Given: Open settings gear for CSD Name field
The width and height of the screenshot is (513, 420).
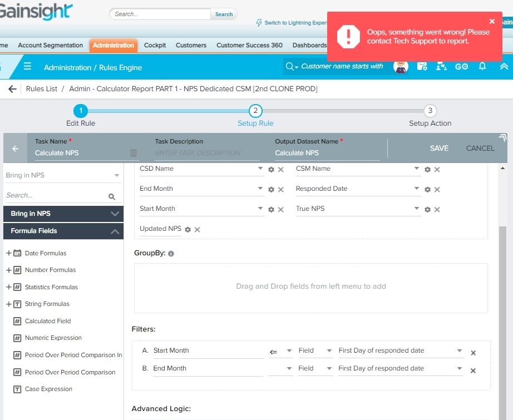Looking at the screenshot, I should coord(271,170).
